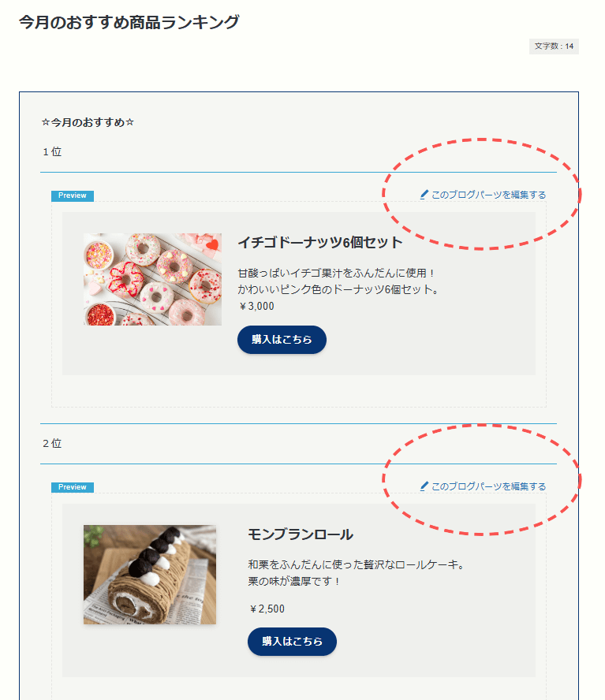Image resolution: width=605 pixels, height=700 pixels.
Task: Click the '2位' ranking text
Action: point(52,443)
